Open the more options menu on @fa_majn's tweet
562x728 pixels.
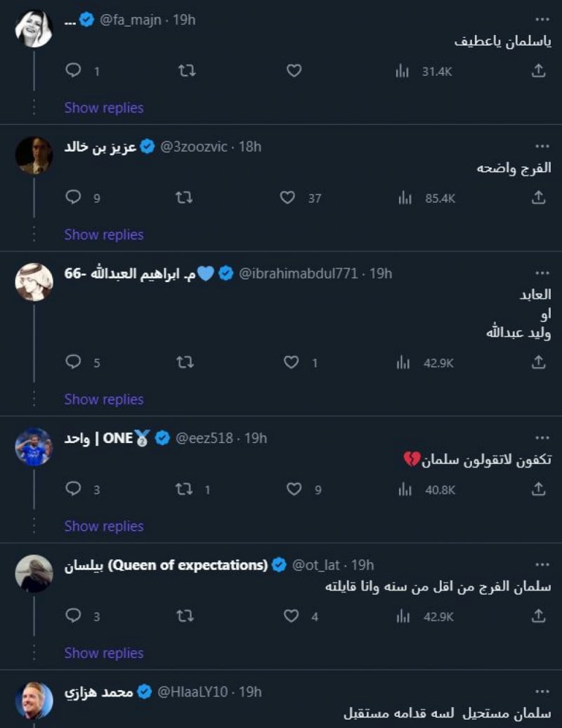click(x=542, y=19)
